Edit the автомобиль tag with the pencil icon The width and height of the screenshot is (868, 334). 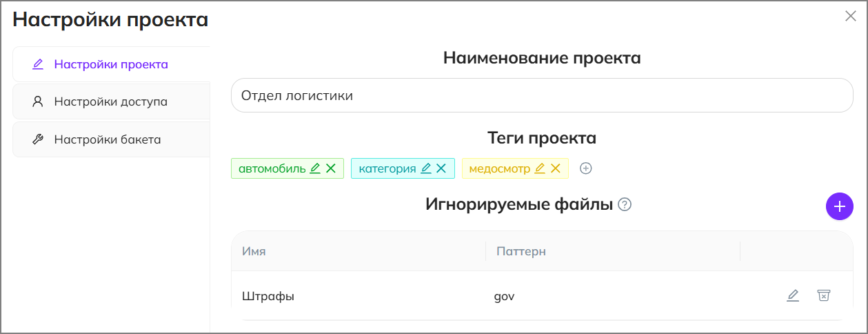pos(315,168)
